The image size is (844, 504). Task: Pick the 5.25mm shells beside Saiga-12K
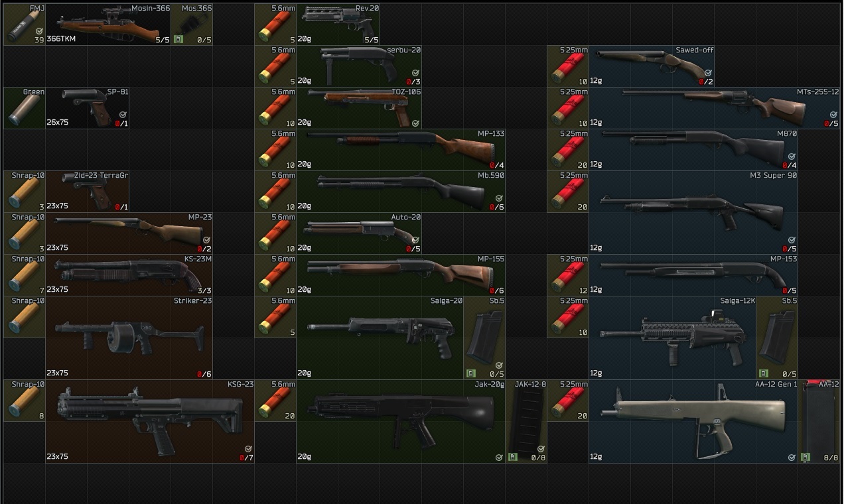pos(568,316)
